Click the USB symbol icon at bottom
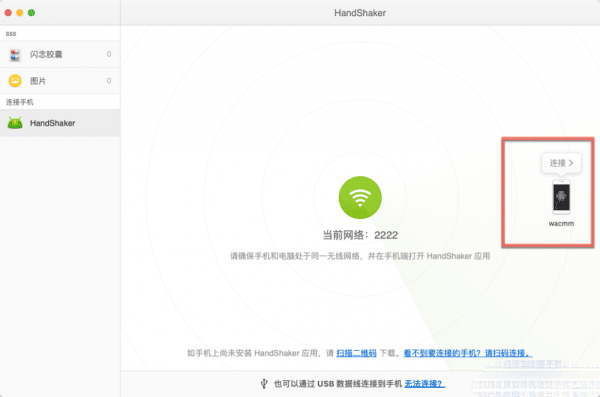This screenshot has height=397, width=600. pos(264,383)
